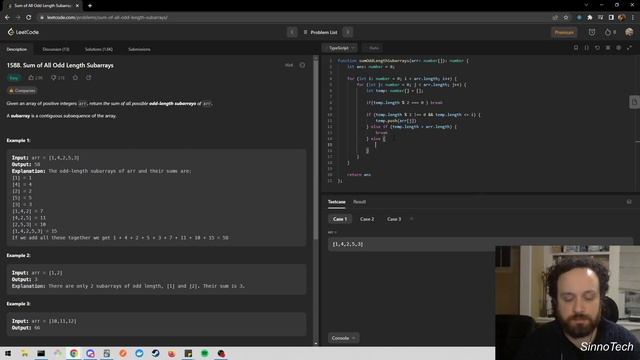Click the circle icon next to Hint
The image size is (640, 360).
coord(302,65)
